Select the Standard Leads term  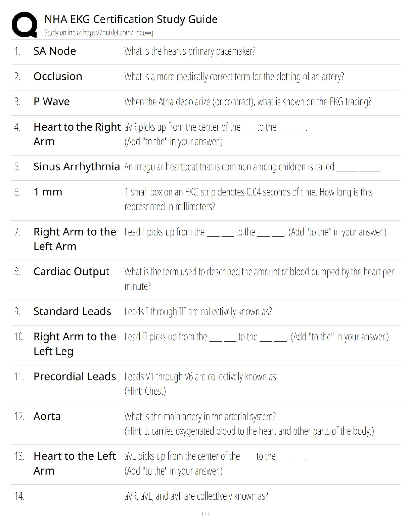72,311
